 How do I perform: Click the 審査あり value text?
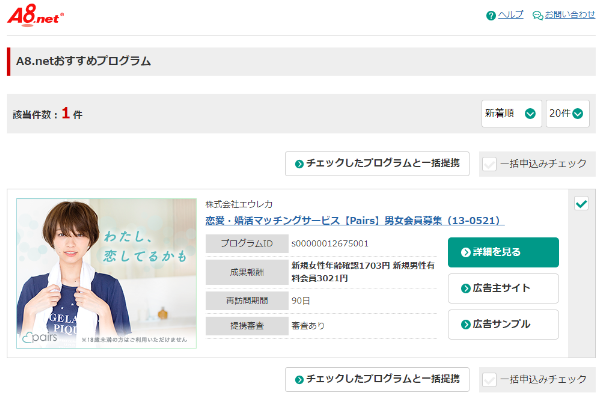point(308,326)
